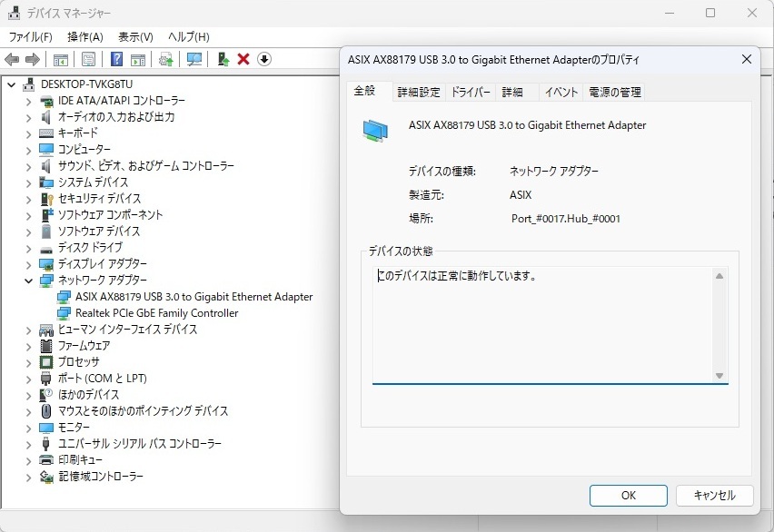Open the 操作(A) menu
Viewport: 774px width, 532px height.
(x=84, y=37)
